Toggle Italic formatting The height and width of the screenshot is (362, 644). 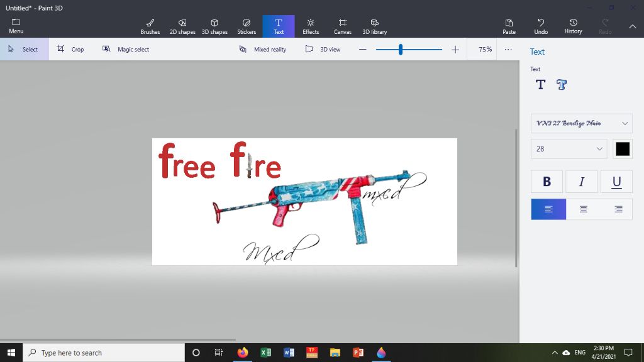582,182
